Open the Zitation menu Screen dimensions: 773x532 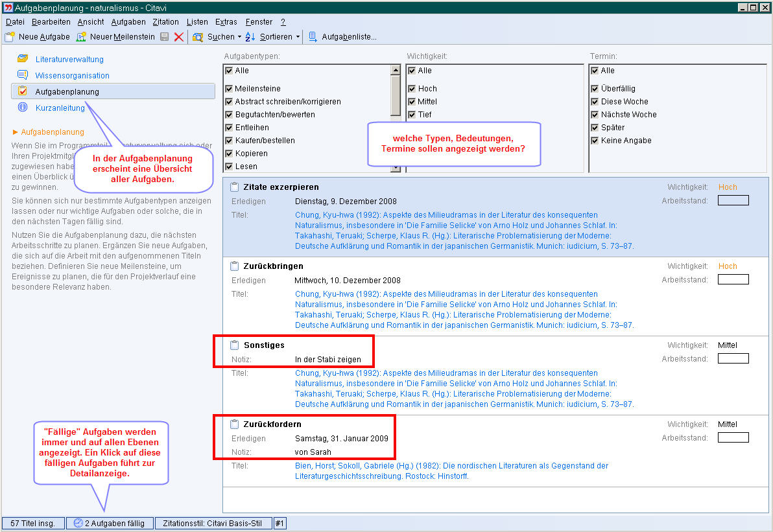[165, 22]
